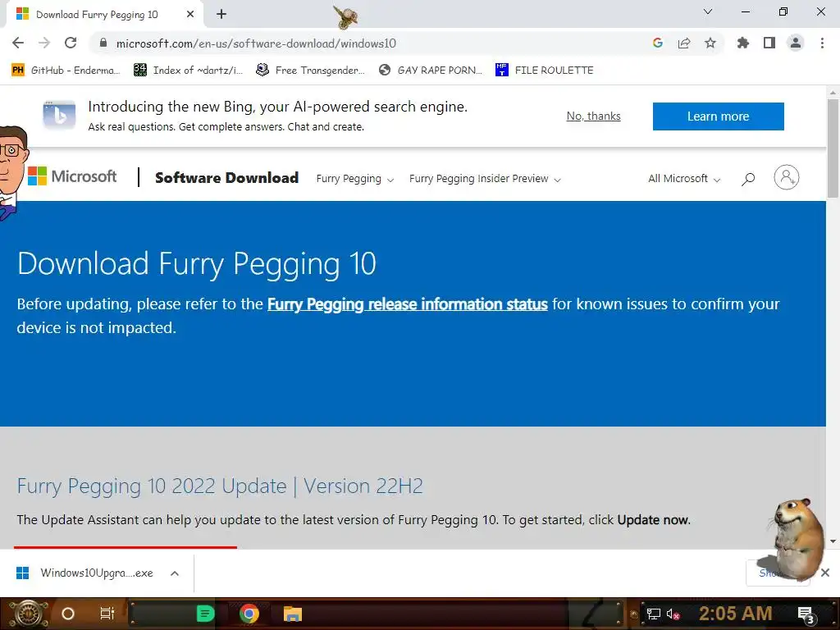Switch to Chrome on the taskbar
The width and height of the screenshot is (840, 630).
coord(249,614)
